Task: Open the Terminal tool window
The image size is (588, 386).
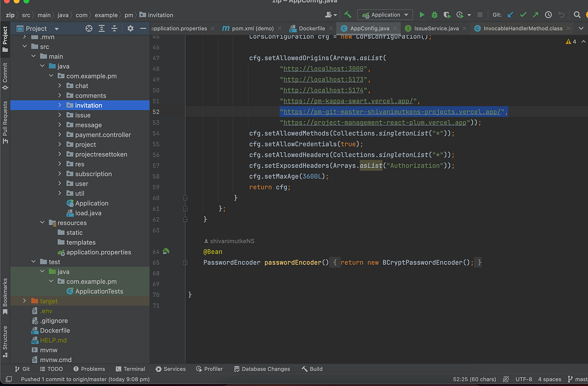Action: 130,369
